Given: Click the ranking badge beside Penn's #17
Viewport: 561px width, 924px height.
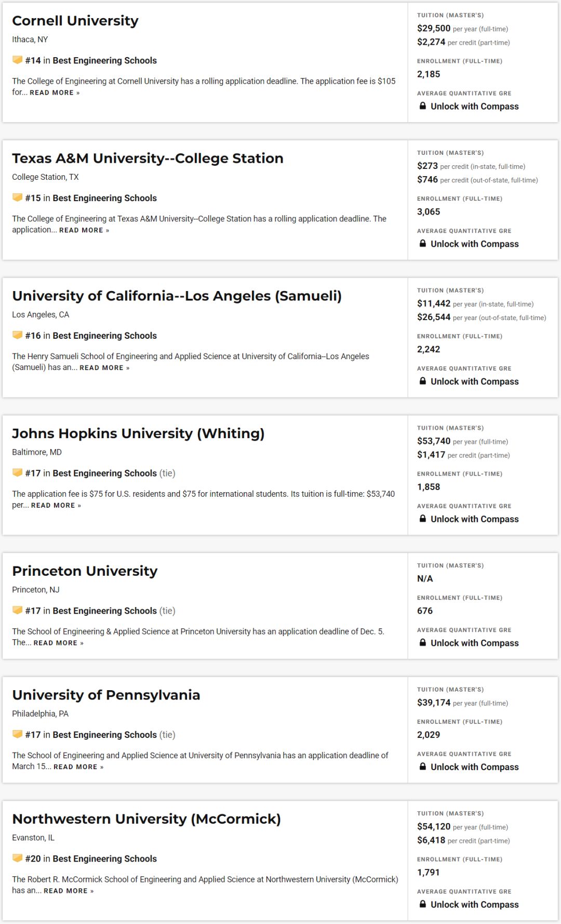Looking at the screenshot, I should (x=18, y=734).
